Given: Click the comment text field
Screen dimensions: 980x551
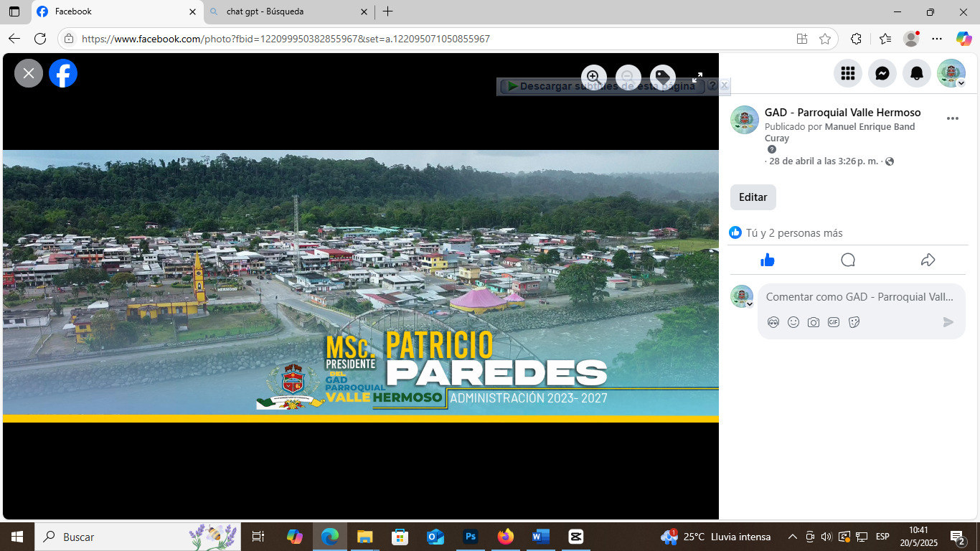Looking at the screenshot, I should click(859, 297).
